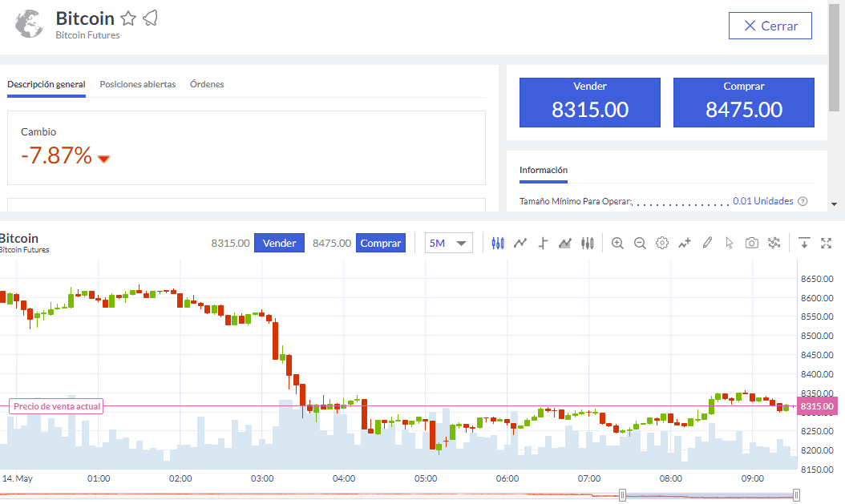Zoom in on the chart
845x504 pixels.
tap(617, 243)
